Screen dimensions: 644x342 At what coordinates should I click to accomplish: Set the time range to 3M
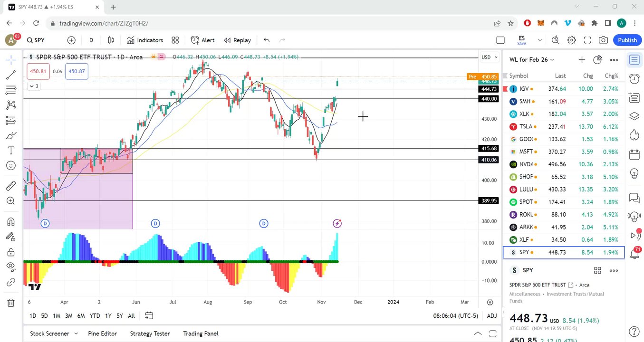[x=68, y=316]
